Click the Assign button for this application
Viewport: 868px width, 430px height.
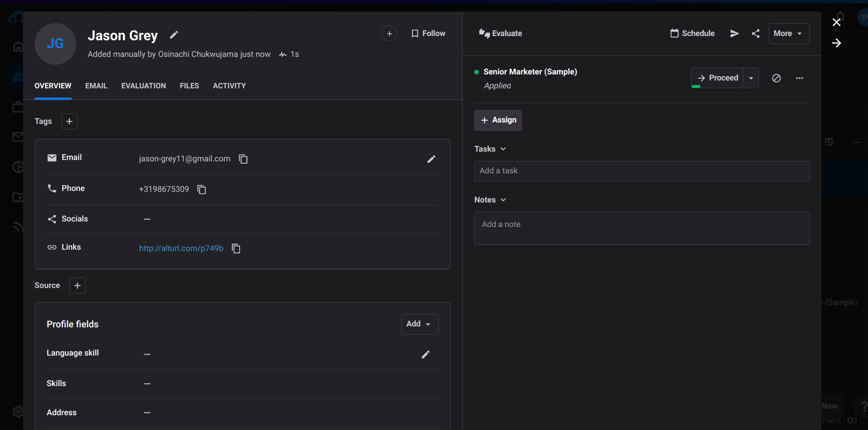coord(499,120)
